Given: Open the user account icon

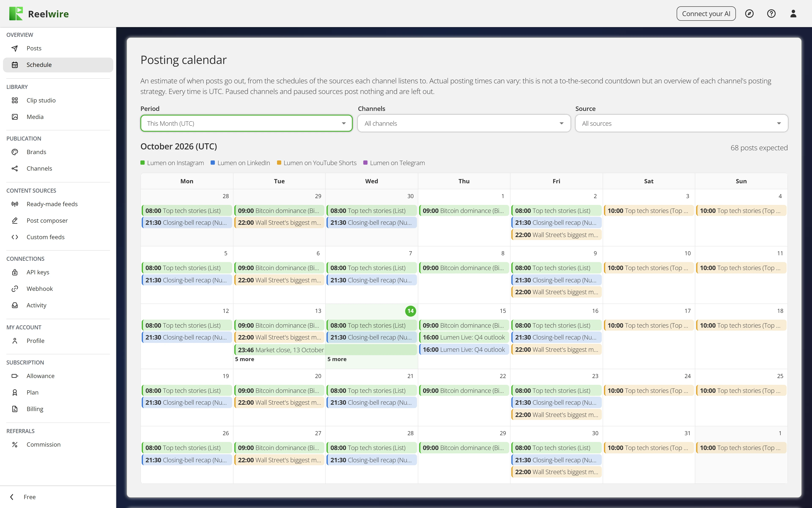Looking at the screenshot, I should pyautogui.click(x=793, y=14).
